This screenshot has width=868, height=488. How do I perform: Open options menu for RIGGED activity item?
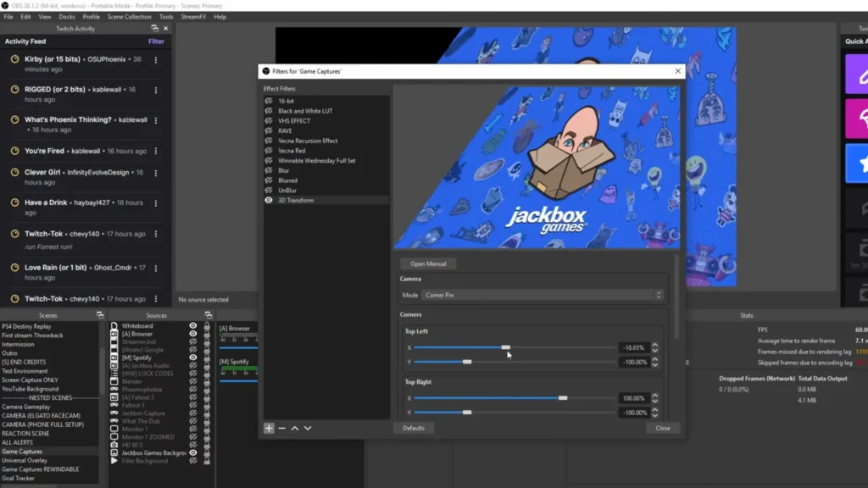coord(156,90)
